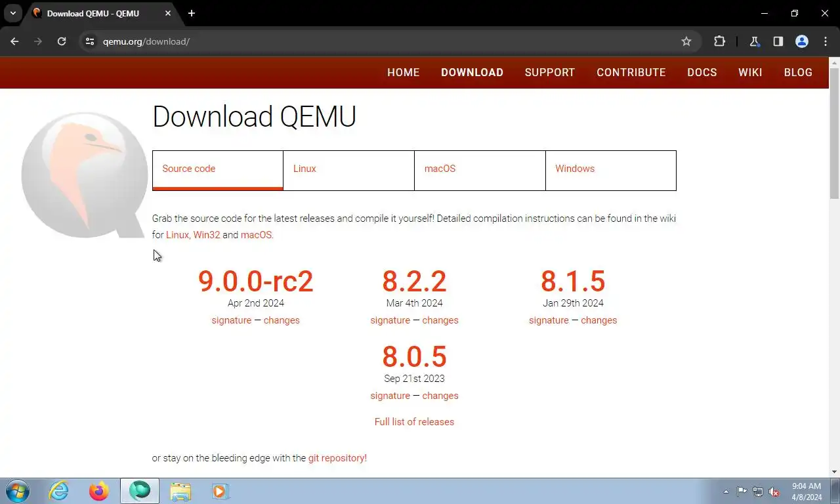Open SUPPORT in site navigation
This screenshot has height=504, width=840.
(x=549, y=73)
